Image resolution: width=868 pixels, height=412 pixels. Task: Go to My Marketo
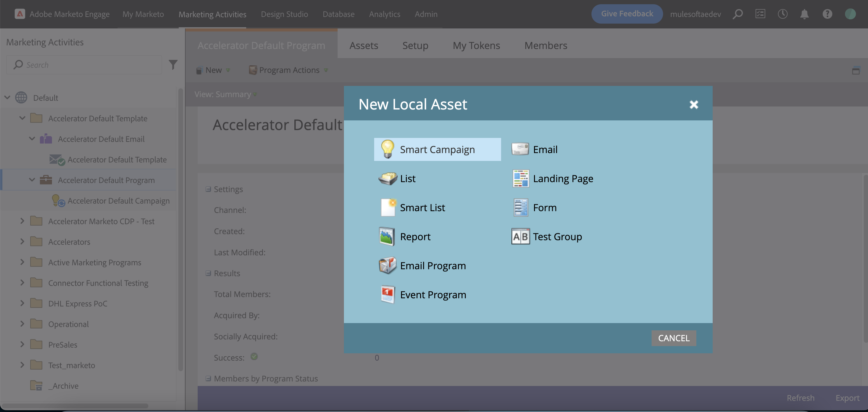pos(143,14)
